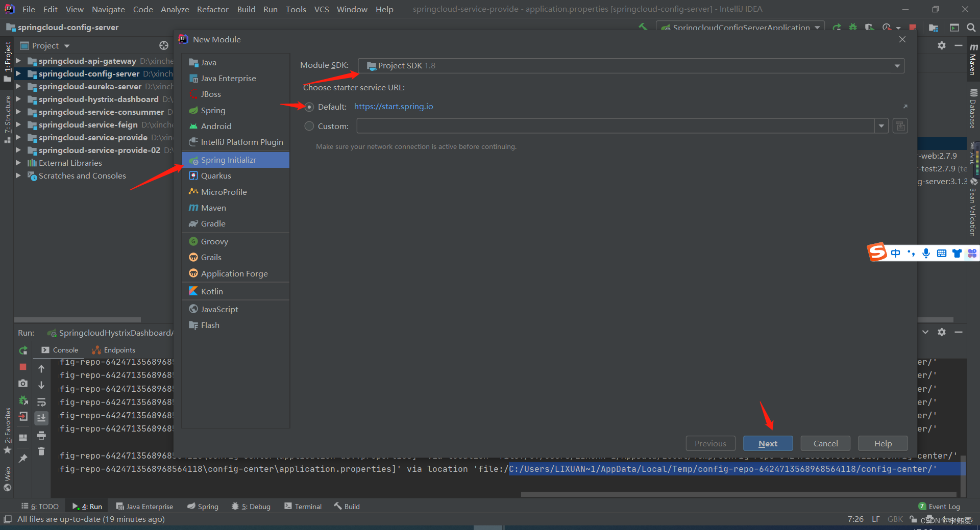Click the camera thread dump icon
The height and width of the screenshot is (530, 980).
(23, 383)
